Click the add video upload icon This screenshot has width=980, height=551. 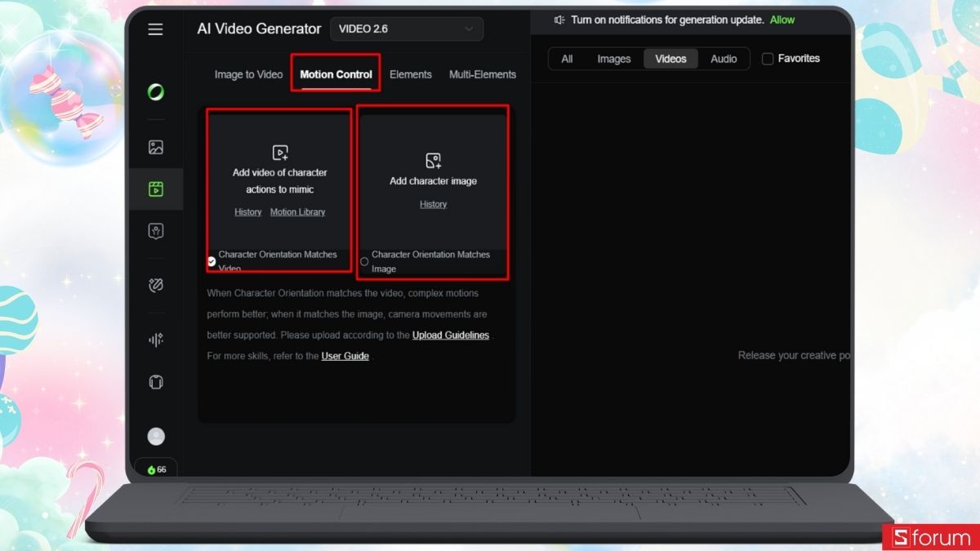click(280, 153)
